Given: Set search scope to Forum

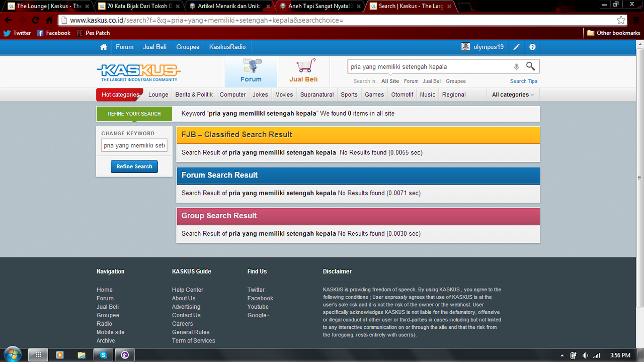Looking at the screenshot, I should click(411, 81).
